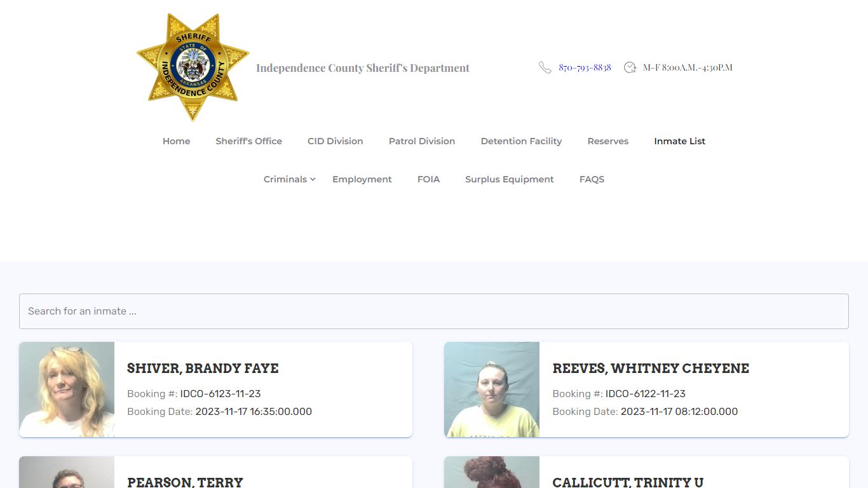Screen dimensions: 868x488
Task: Go to the Employment page
Action: [362, 179]
